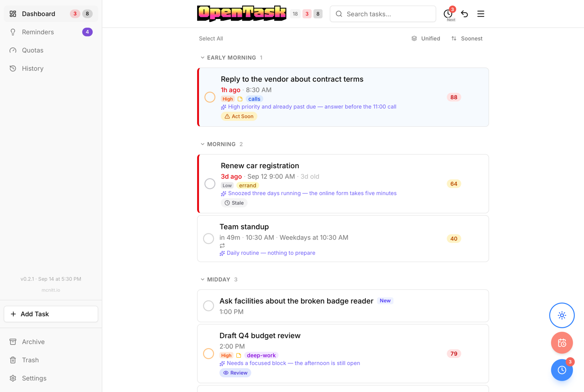Open the Archive page
The height and width of the screenshot is (392, 584).
51,342
